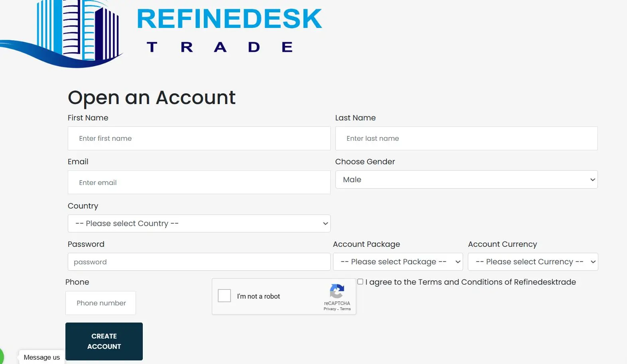Open the reCAPTCHA Privacy link

330,309
